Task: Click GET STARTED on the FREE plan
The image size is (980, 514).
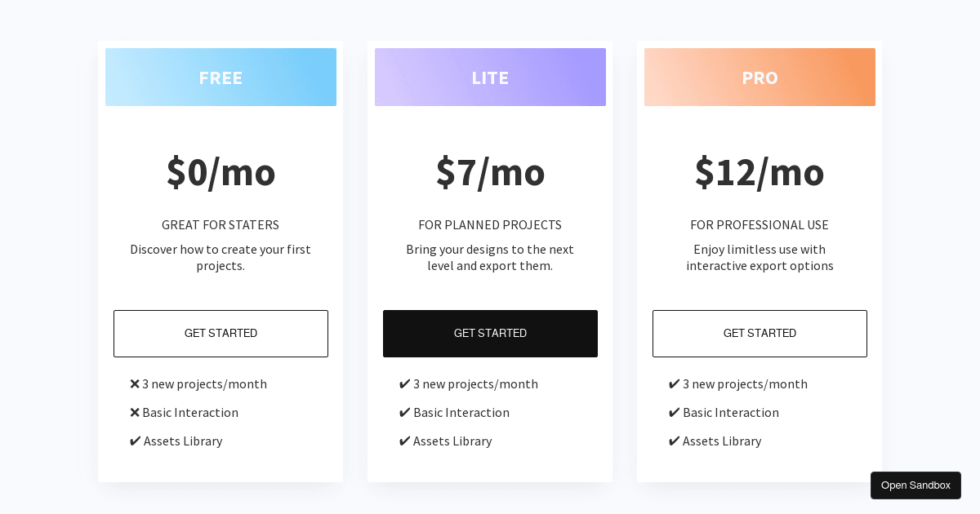Action: click(220, 334)
